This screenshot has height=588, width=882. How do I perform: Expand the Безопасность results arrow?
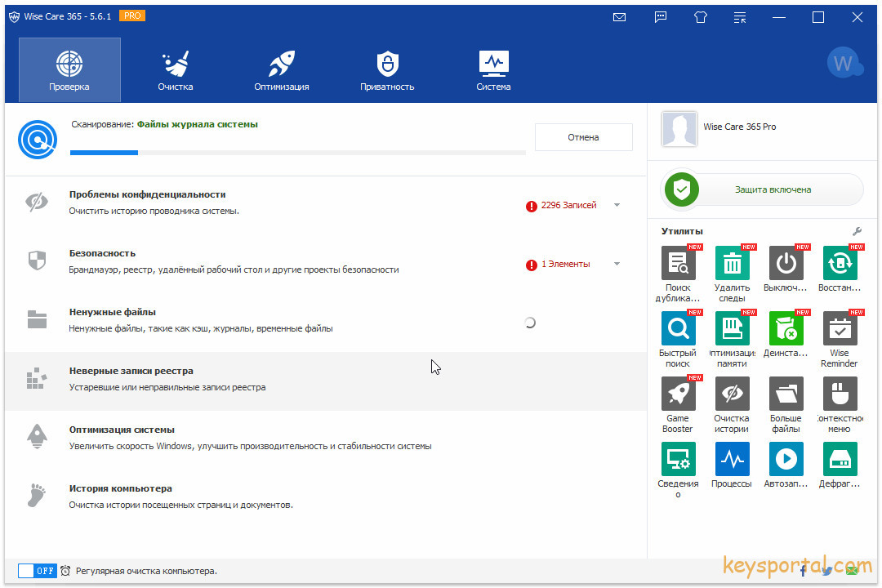tap(617, 264)
